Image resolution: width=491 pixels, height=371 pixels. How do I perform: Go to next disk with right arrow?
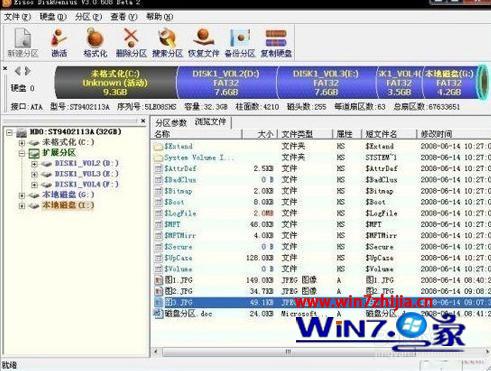27,71
